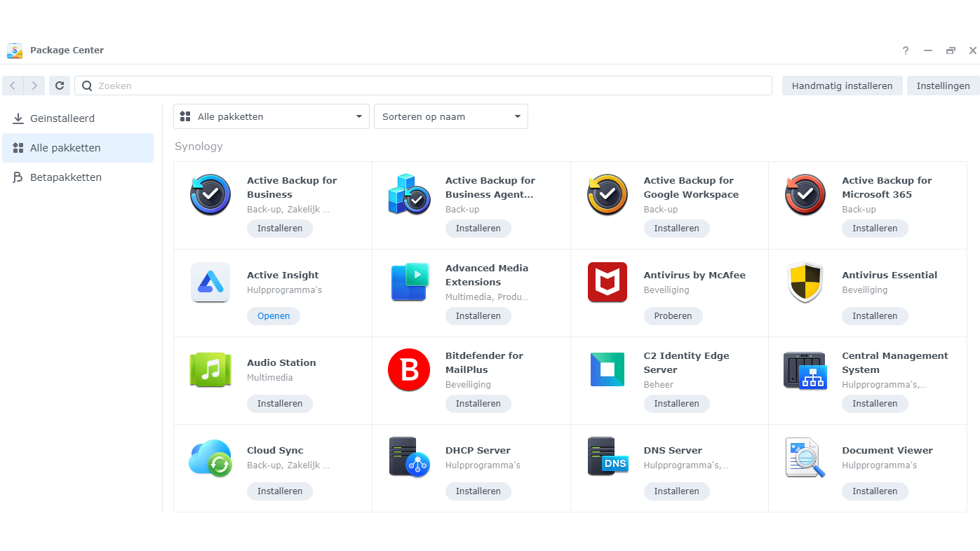This screenshot has width=980, height=551.
Task: Click the Package Center window title
Action: [x=67, y=50]
